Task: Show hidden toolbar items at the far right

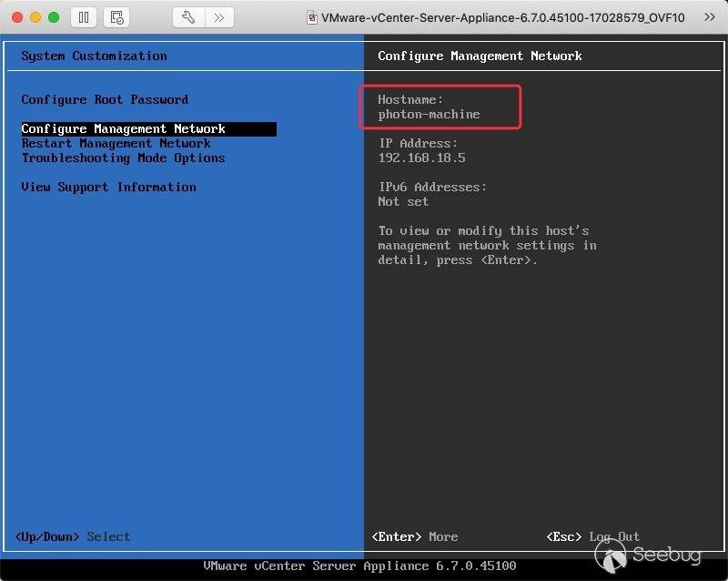Action: coord(710,17)
